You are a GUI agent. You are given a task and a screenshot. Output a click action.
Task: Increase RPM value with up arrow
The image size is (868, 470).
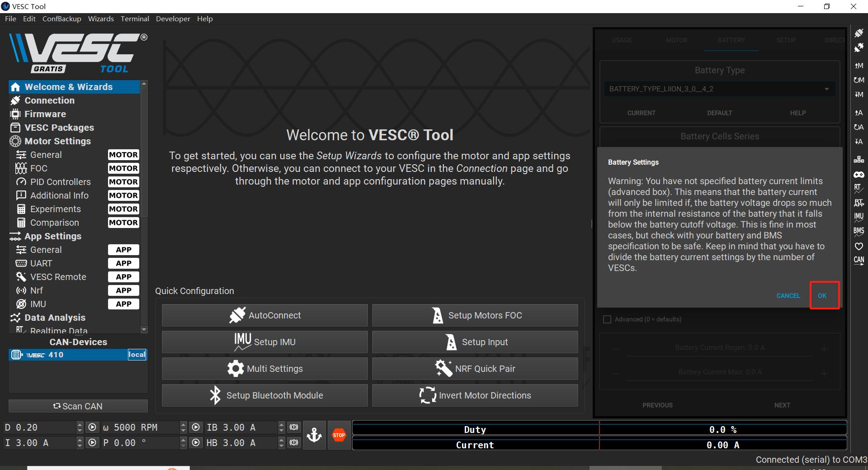pos(183,425)
